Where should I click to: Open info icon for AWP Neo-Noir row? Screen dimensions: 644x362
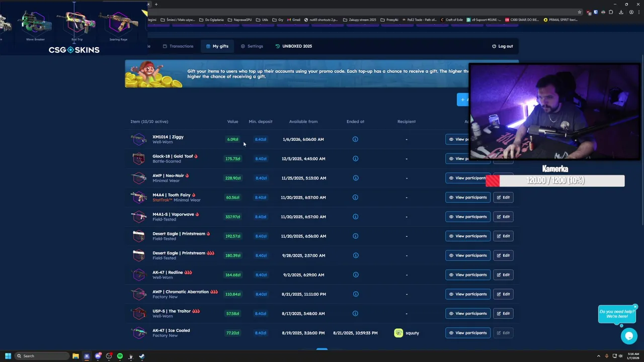point(355,178)
